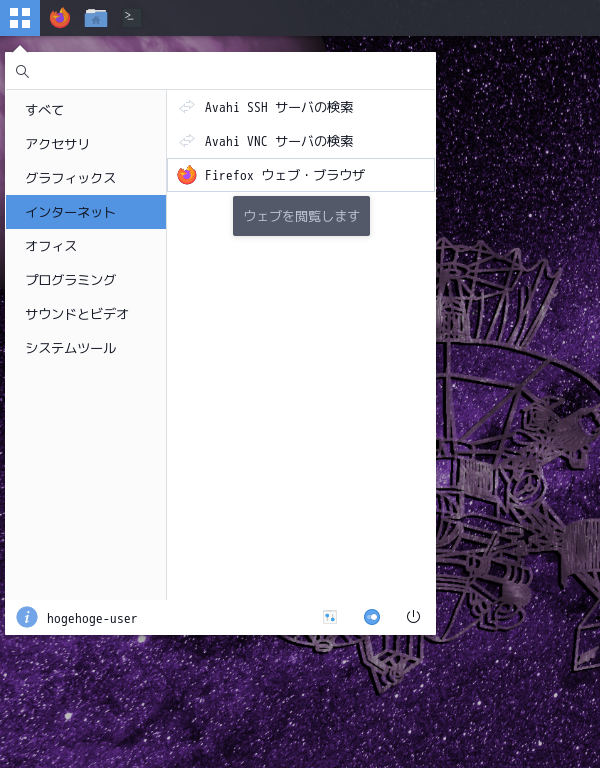Select the すべて category
Viewport: 600px width, 768px height.
coord(86,110)
